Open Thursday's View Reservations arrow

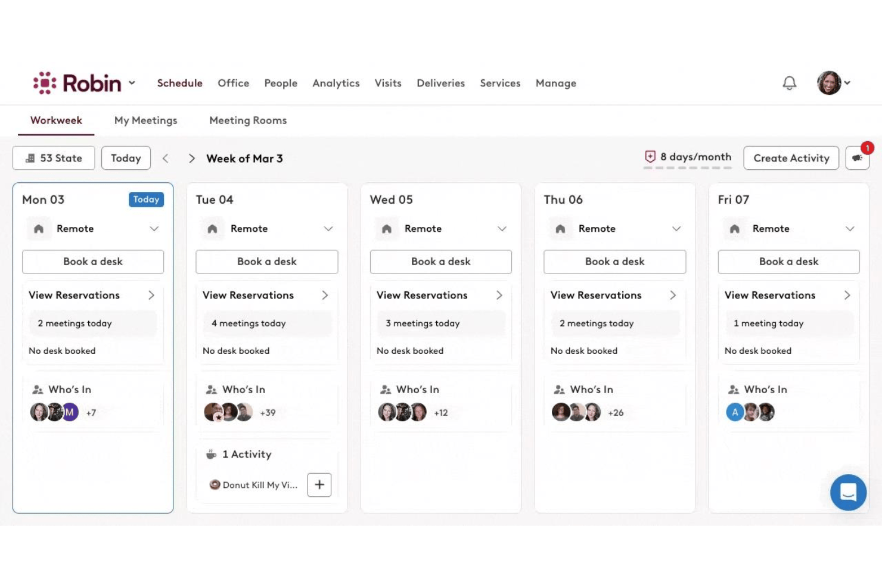point(673,295)
